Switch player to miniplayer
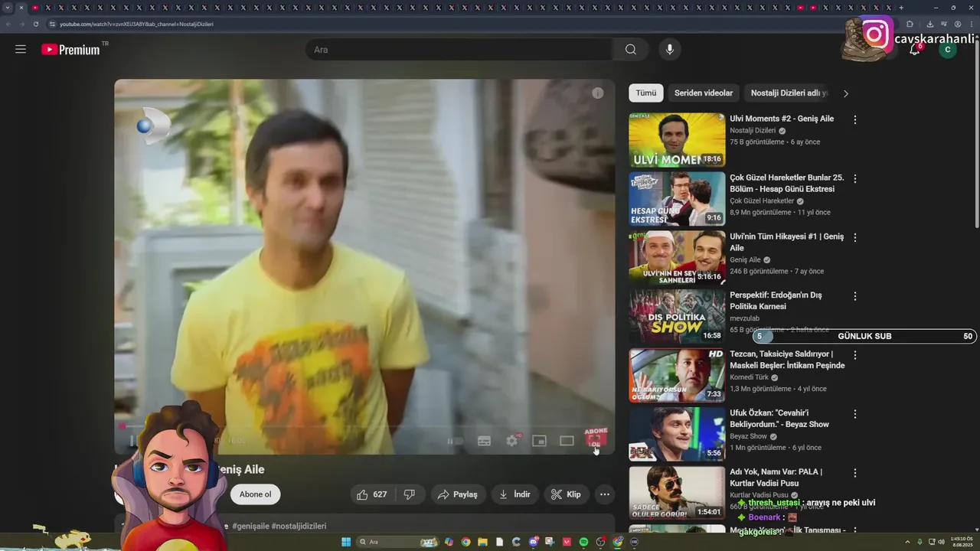The width and height of the screenshot is (980, 551). 540,441
